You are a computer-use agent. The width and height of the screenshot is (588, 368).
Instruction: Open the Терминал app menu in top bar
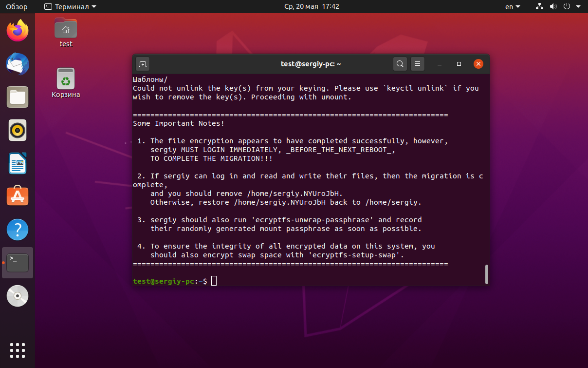pyautogui.click(x=70, y=7)
